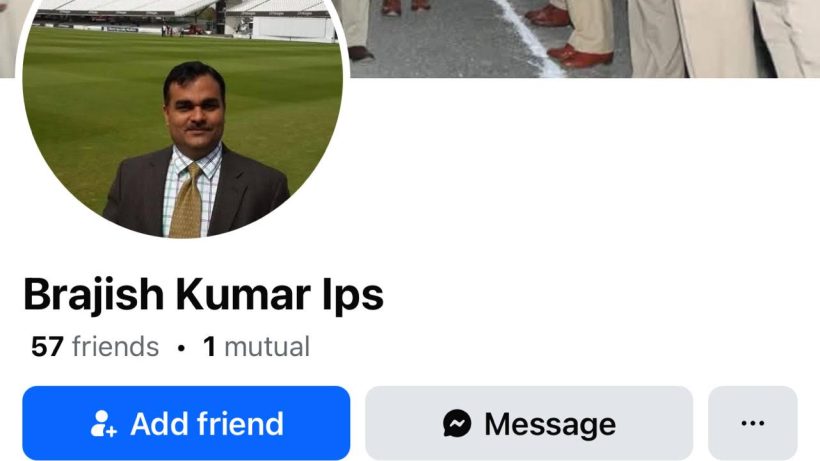Show the 1 mutual friend
Screen dimensions: 820x461
256,347
